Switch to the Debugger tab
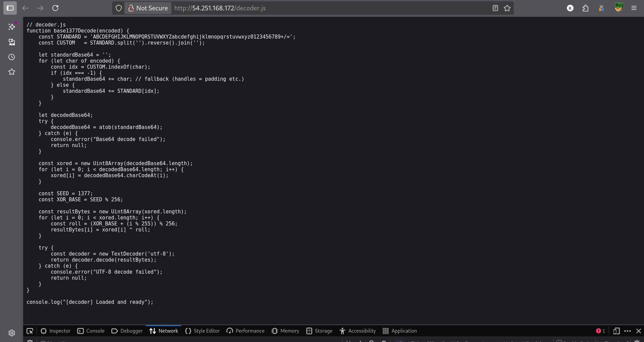Viewport: 644px width, 342px height. (x=127, y=331)
